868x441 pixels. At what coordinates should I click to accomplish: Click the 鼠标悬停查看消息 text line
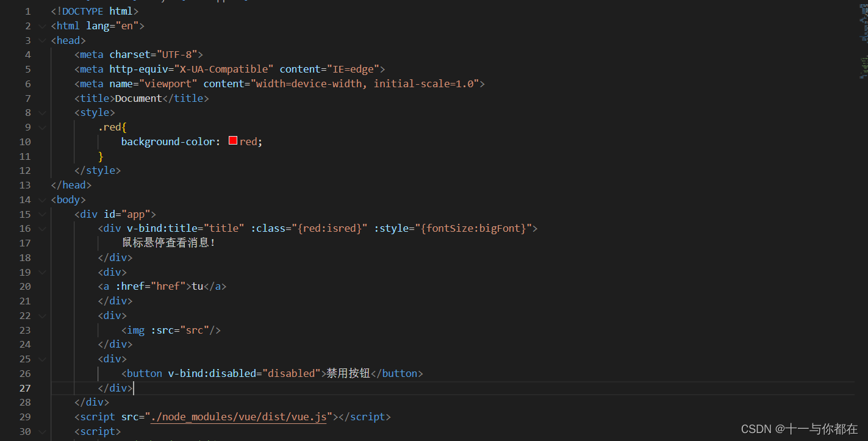coord(169,243)
